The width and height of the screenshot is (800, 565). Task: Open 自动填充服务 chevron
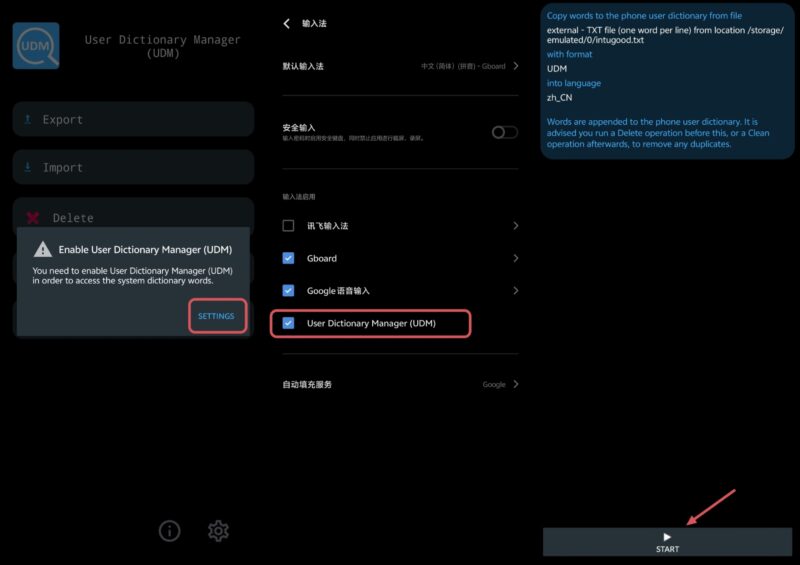[516, 384]
